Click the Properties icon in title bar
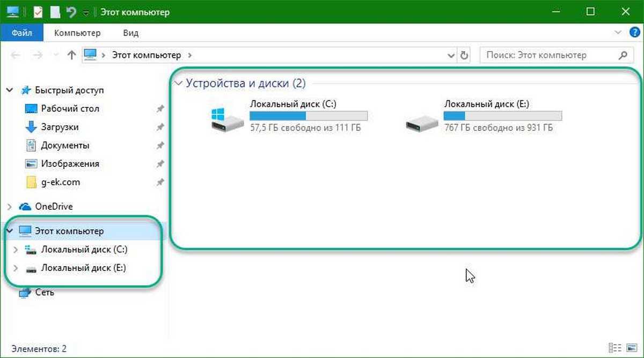The width and height of the screenshot is (644, 358). (38, 11)
